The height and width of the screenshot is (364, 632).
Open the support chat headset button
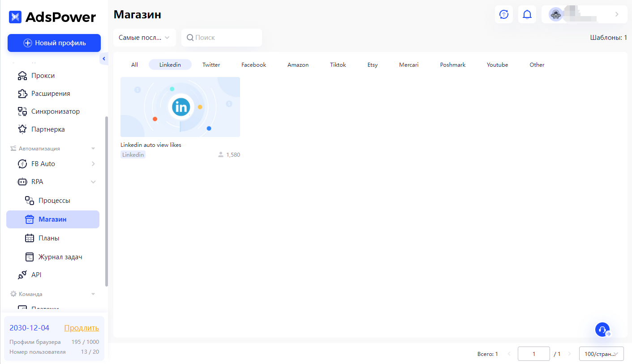coord(602,330)
